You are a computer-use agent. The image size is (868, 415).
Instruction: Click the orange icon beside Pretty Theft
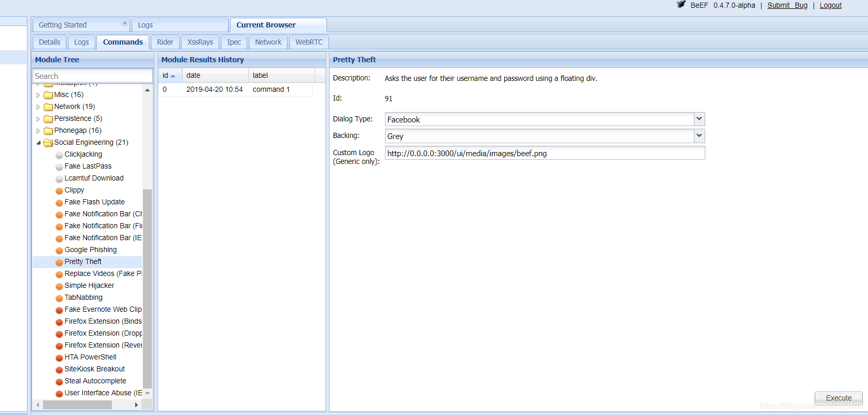click(59, 262)
